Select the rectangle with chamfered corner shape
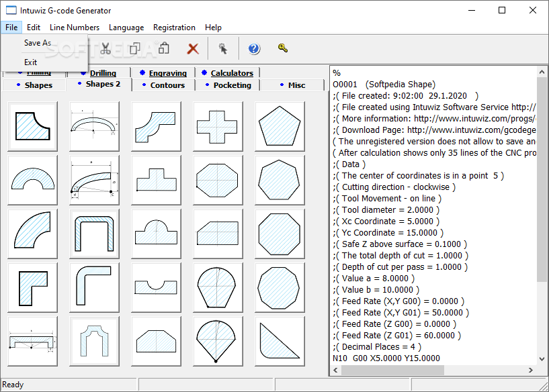 (218, 234)
